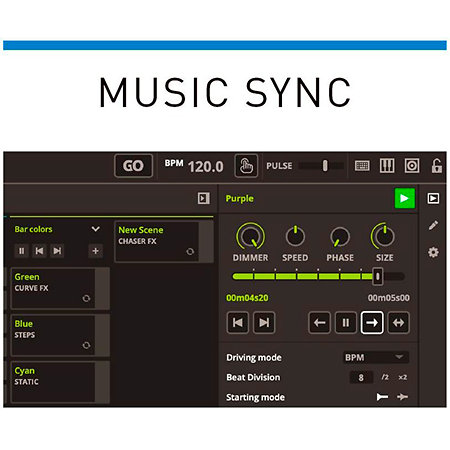
Task: Toggle loop icon on New Scene tile
Action: click(190, 251)
